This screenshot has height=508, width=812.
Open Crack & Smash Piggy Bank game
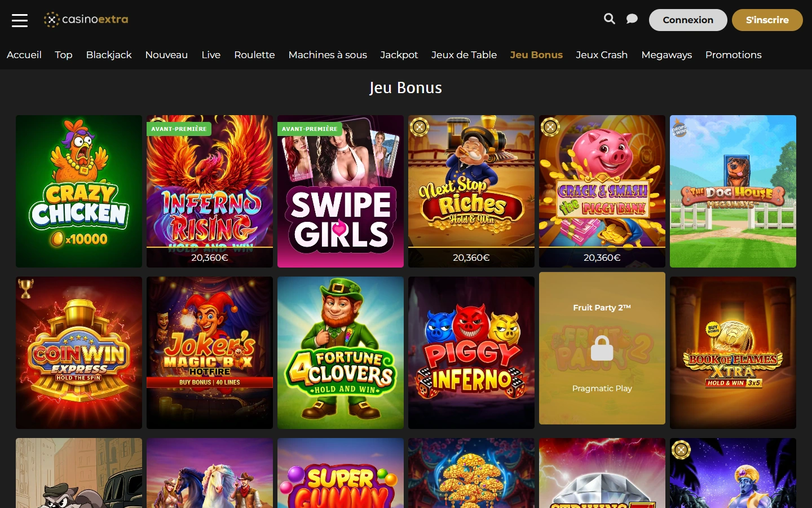click(x=602, y=191)
